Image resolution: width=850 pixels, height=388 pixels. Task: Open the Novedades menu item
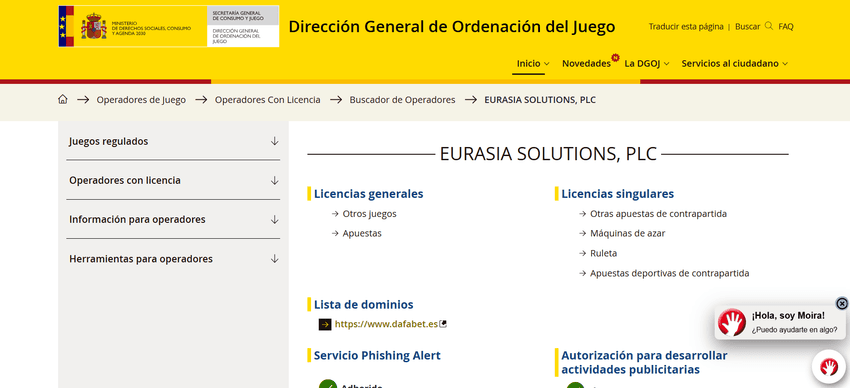coord(586,63)
